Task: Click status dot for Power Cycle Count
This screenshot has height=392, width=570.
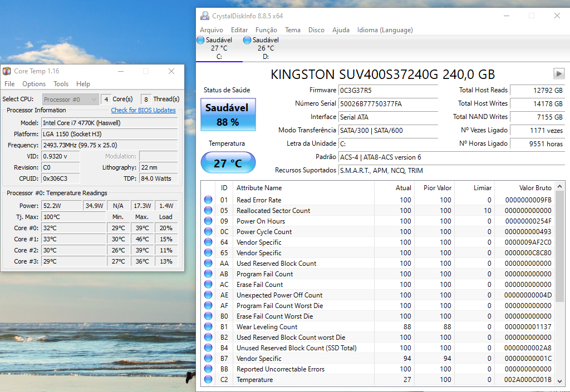Action: (x=208, y=231)
